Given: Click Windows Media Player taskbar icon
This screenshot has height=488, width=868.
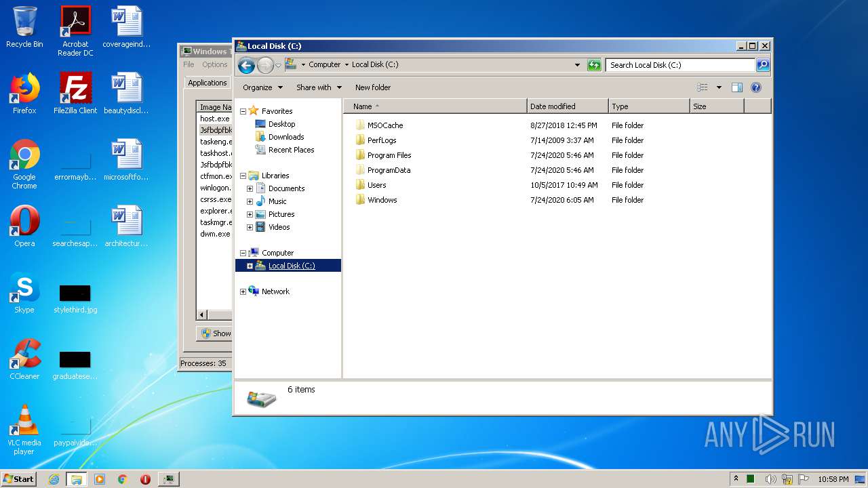Looking at the screenshot, I should [x=100, y=479].
